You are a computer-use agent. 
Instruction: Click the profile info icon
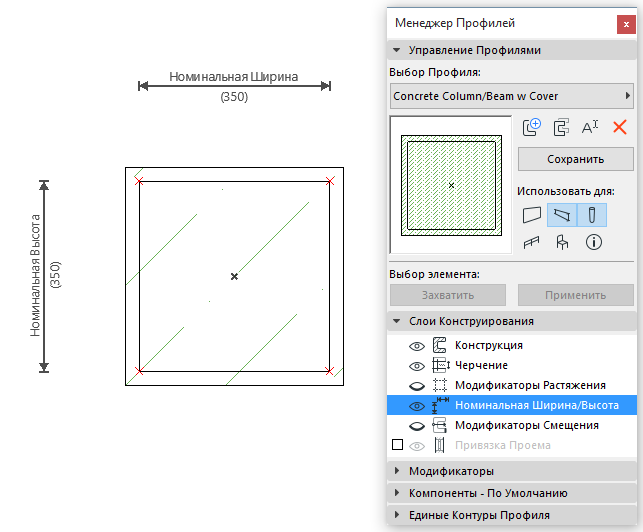pyautogui.click(x=593, y=242)
